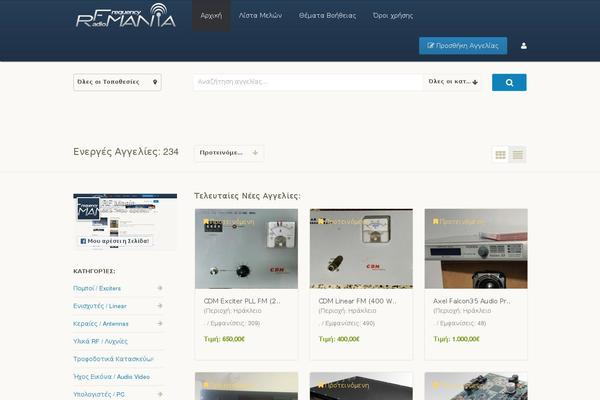Click Facebook 'Μου αρέσει η Σελίδα' button
The image size is (600, 400).
click(114, 241)
